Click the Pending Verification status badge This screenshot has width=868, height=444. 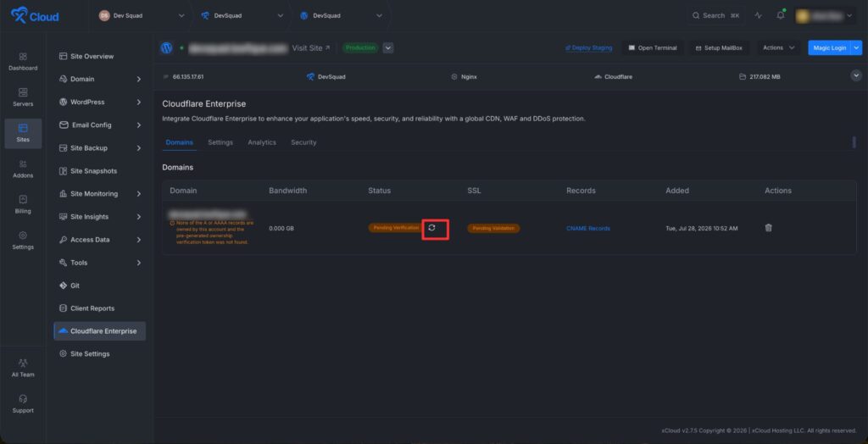pyautogui.click(x=397, y=228)
